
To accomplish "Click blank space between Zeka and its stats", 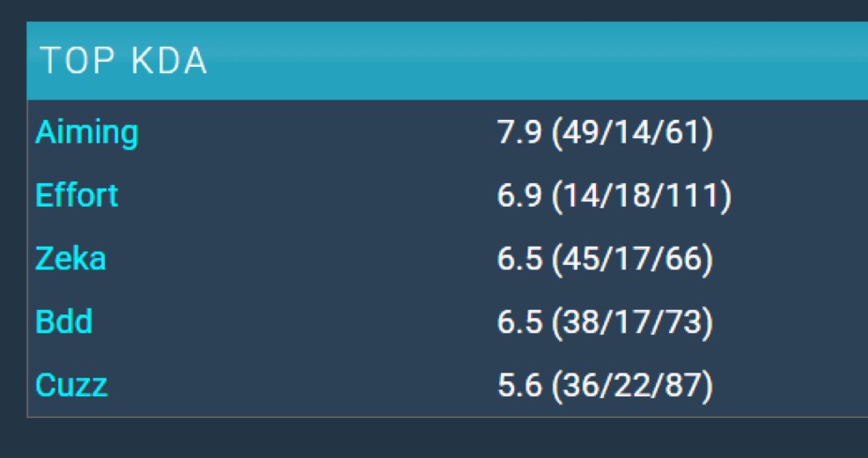I will tap(302, 259).
